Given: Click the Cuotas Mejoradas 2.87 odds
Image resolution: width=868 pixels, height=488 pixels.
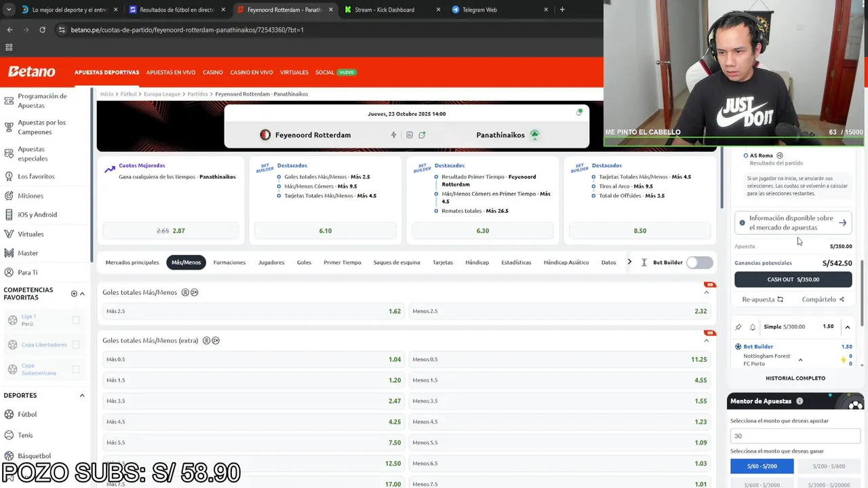Looking at the screenshot, I should (x=171, y=230).
